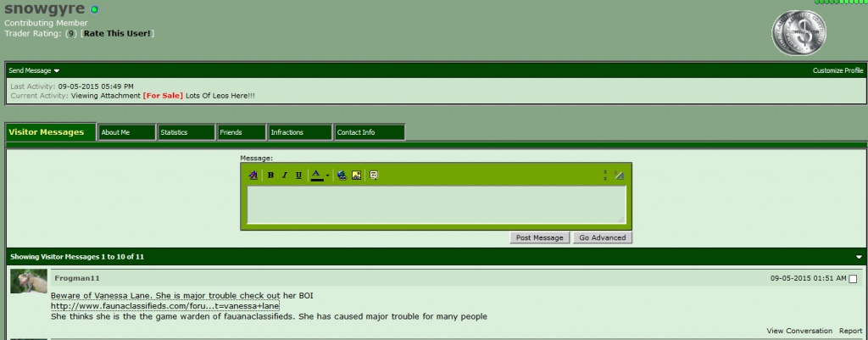This screenshot has width=868, height=340.
Task: Switch to the Contact Info tab
Action: pos(370,132)
